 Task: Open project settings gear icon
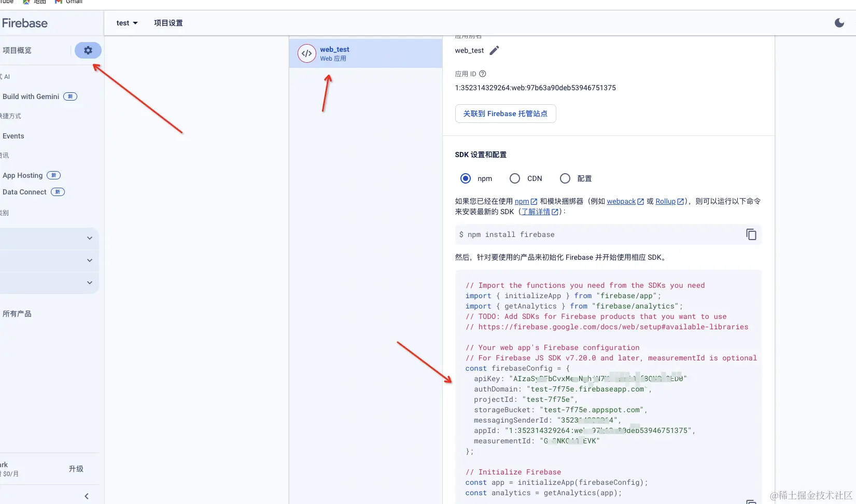pyautogui.click(x=88, y=50)
